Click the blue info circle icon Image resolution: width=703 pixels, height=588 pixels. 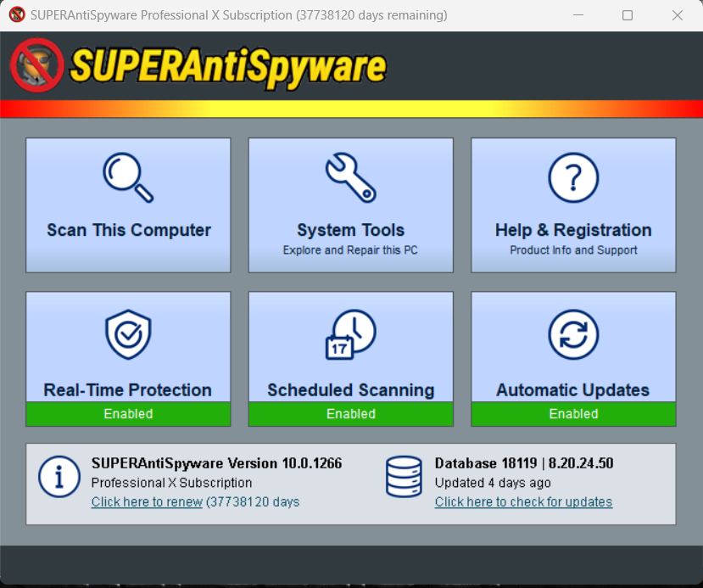tap(59, 477)
